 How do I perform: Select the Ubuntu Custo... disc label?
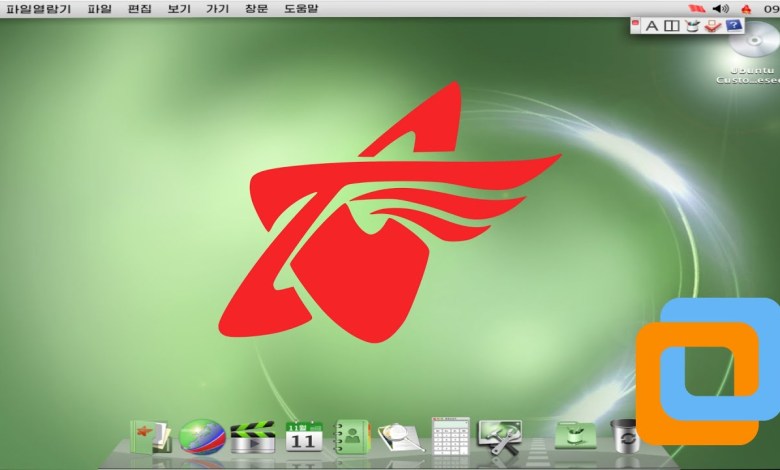click(x=750, y=76)
